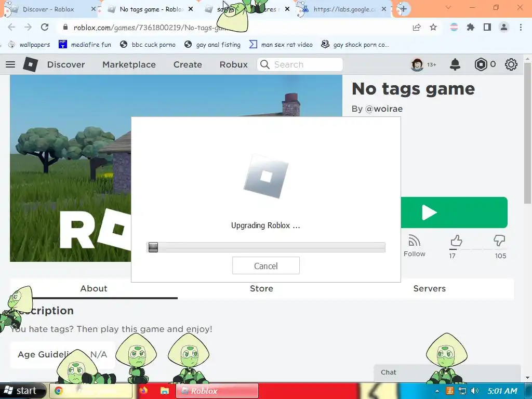This screenshot has width=532, height=399.
Task: Click the upgrade progress bar
Action: click(266, 247)
